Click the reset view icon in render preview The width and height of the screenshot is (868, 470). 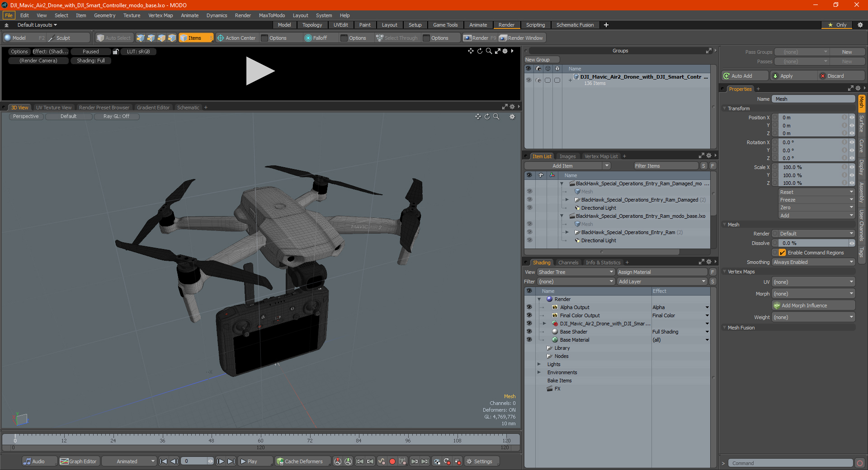(480, 51)
